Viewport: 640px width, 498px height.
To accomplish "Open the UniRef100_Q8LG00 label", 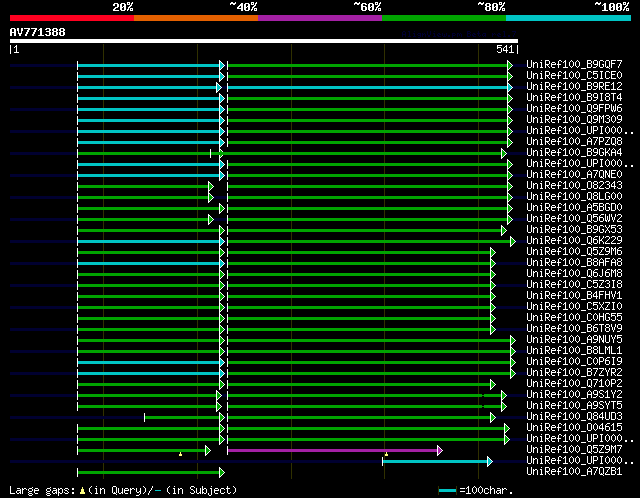I will click(574, 197).
